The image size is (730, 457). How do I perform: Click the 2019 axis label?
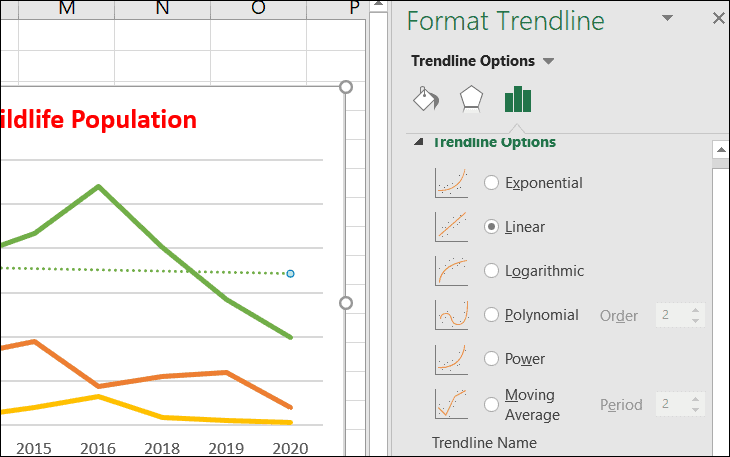coord(226,448)
